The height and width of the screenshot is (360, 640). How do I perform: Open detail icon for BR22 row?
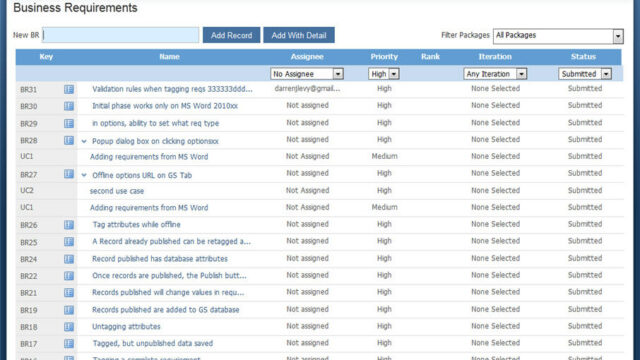coord(69,276)
